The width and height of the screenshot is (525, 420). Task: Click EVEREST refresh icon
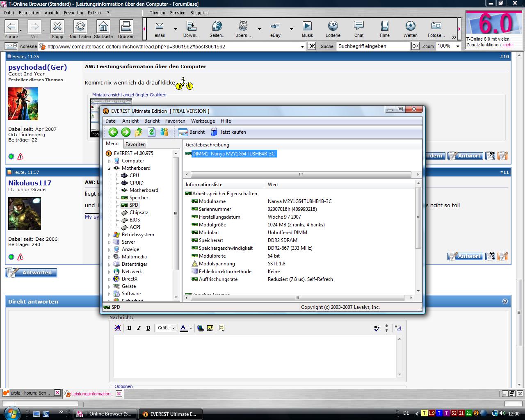point(151,132)
